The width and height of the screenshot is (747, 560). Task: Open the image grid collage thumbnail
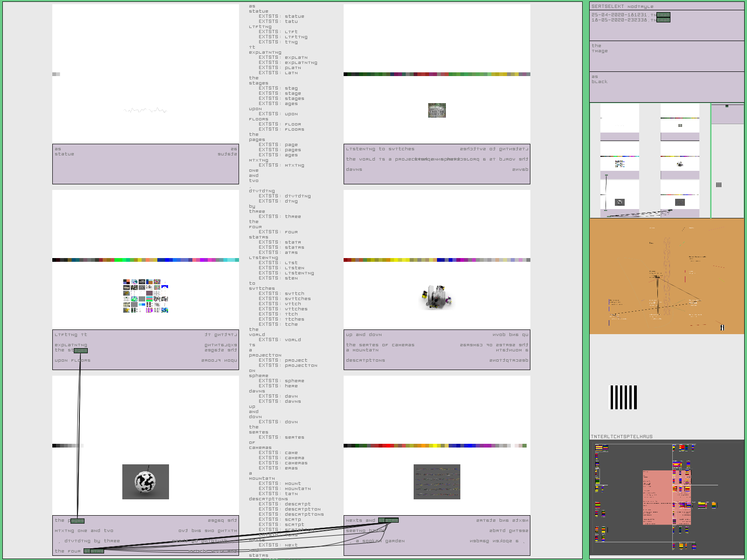(146, 296)
